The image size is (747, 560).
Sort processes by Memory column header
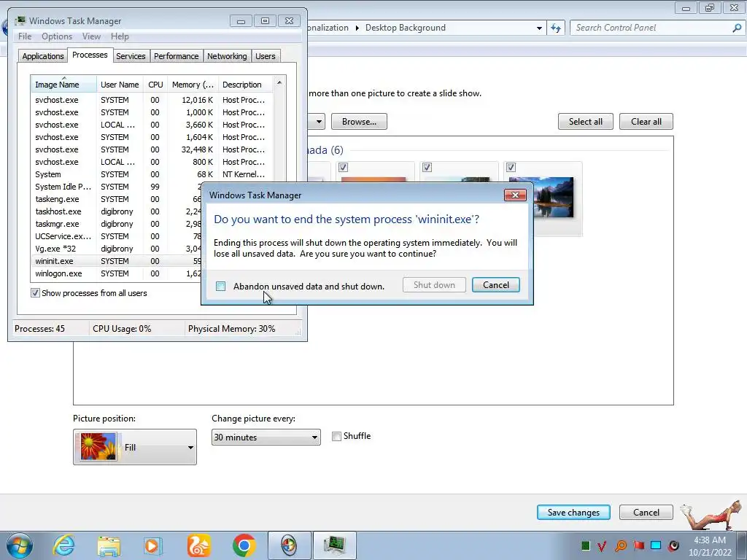point(193,85)
